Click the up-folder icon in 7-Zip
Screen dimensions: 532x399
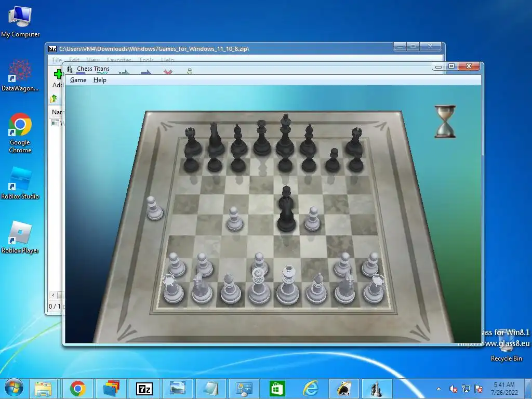pyautogui.click(x=54, y=99)
